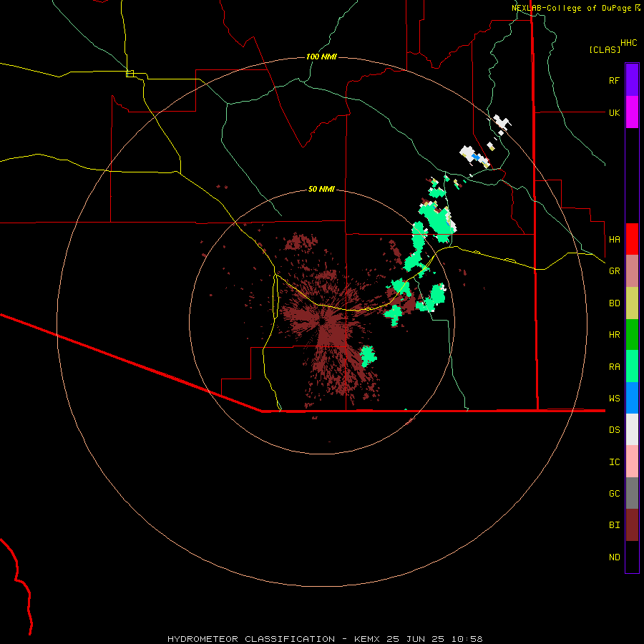Click the HR legend label

click(614, 335)
